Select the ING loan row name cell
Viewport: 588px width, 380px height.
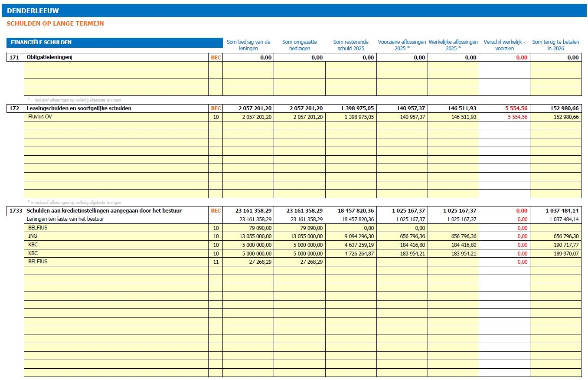coord(116,236)
